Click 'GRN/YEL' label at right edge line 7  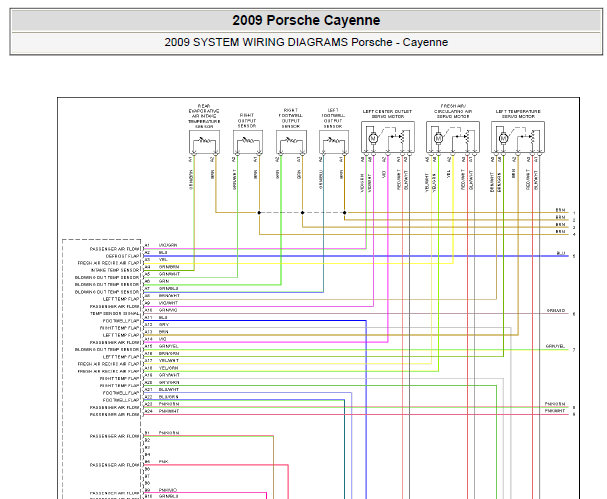[556, 346]
